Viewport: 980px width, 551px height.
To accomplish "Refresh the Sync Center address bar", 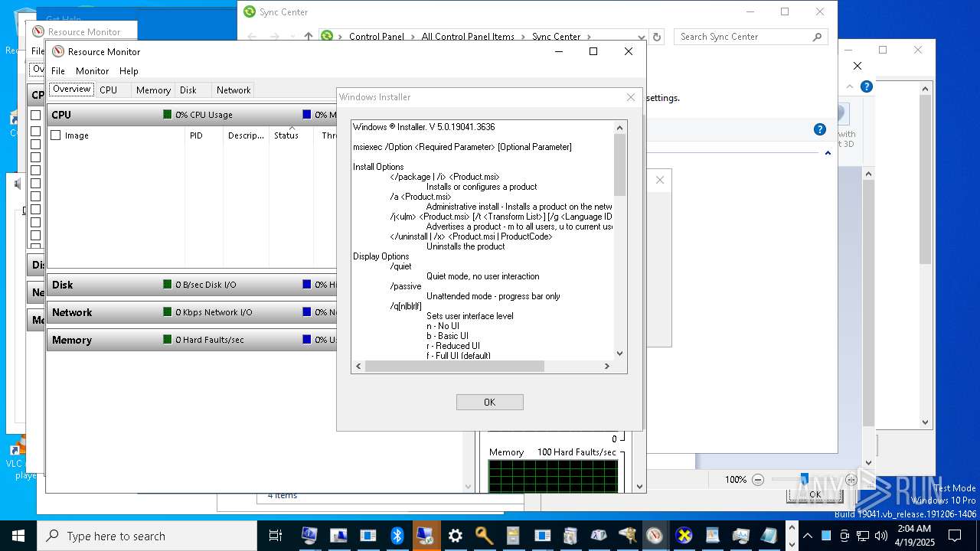I will coord(656,37).
